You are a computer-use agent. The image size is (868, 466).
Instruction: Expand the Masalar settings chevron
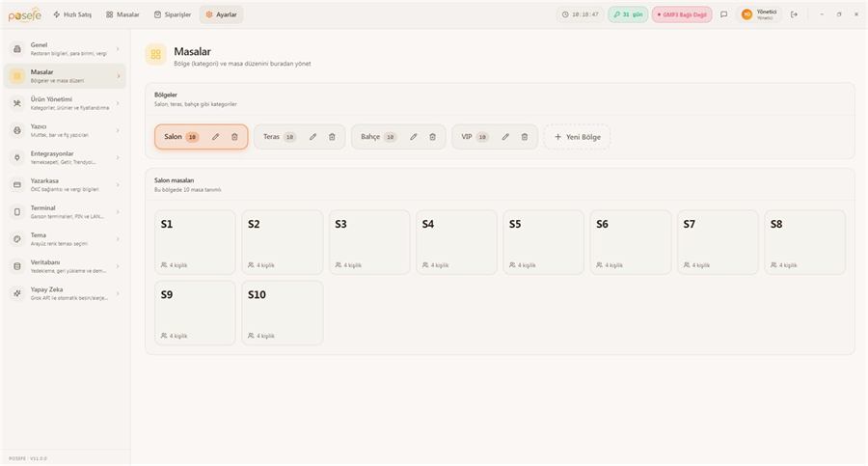click(118, 76)
